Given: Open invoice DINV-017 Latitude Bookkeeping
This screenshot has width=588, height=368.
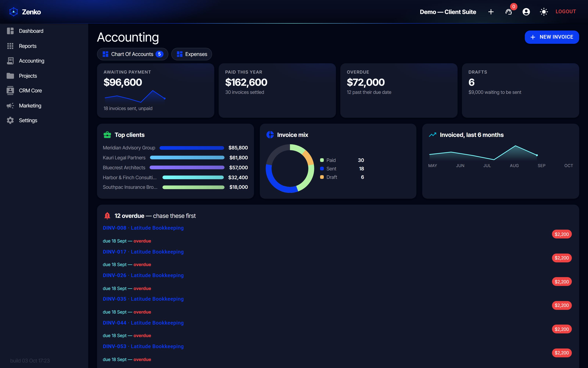Looking at the screenshot, I should click(x=143, y=252).
